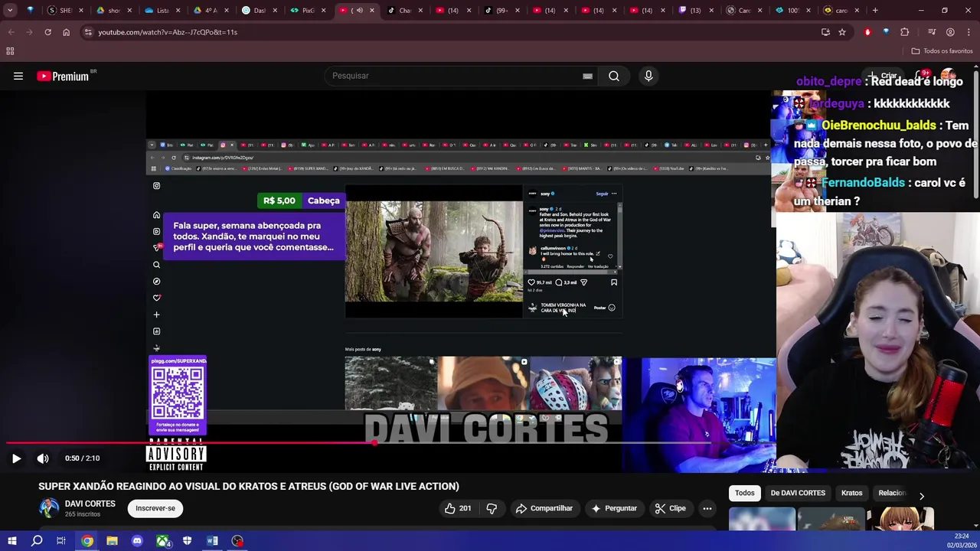
Task: Open the Windows Start menu
Action: 11,541
